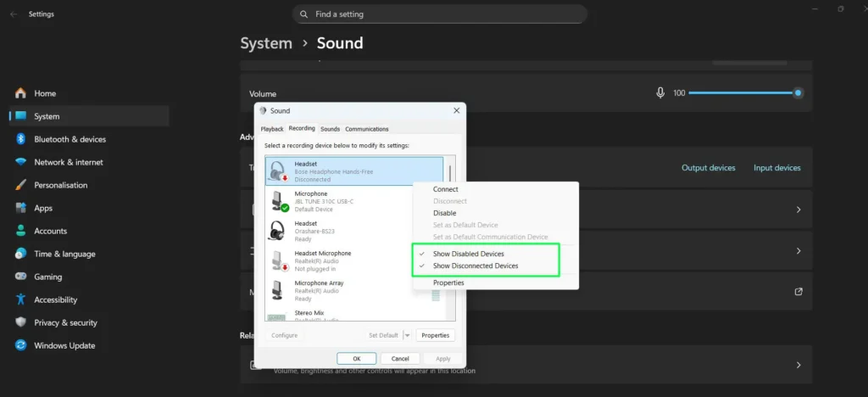The width and height of the screenshot is (868, 397).
Task: Open the Output devices link
Action: point(708,168)
